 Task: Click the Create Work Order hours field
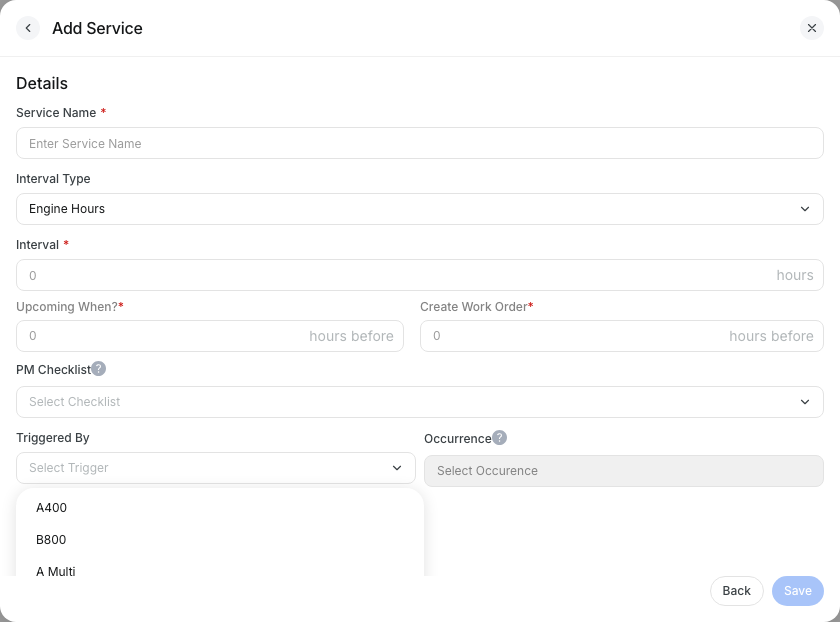[x=621, y=336]
